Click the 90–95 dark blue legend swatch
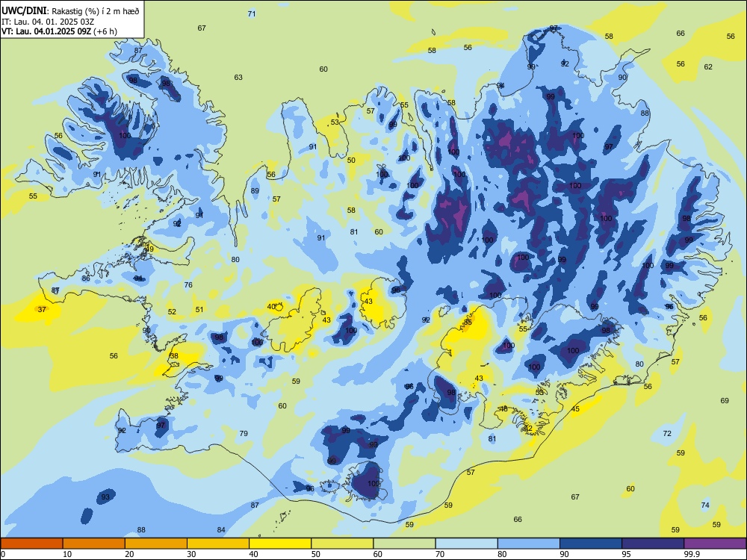The height and width of the screenshot is (560, 747). (591, 544)
